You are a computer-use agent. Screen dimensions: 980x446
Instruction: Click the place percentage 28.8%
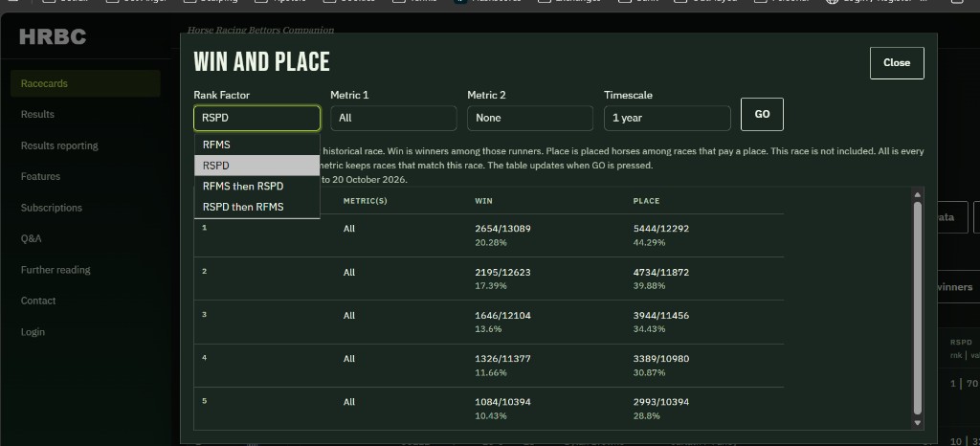tap(647, 416)
